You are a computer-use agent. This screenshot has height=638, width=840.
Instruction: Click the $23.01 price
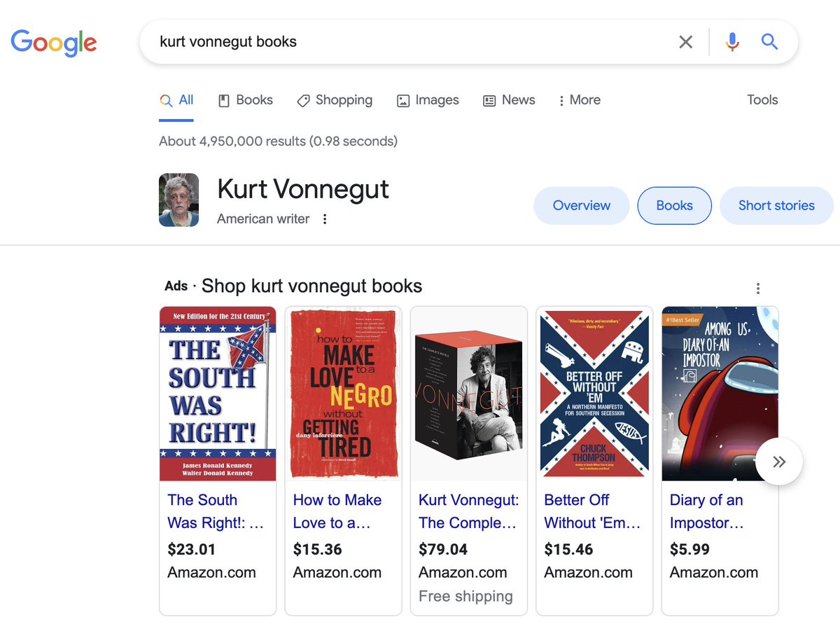point(192,550)
